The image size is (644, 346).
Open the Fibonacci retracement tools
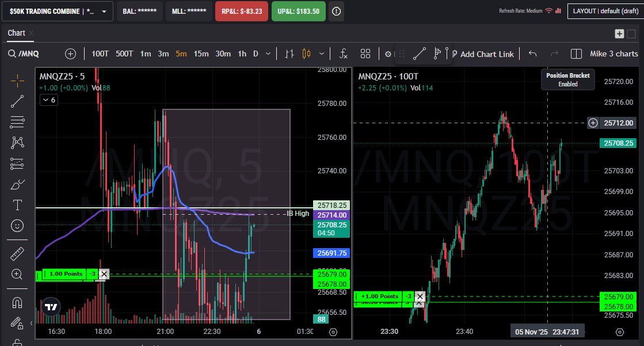pos(17,122)
